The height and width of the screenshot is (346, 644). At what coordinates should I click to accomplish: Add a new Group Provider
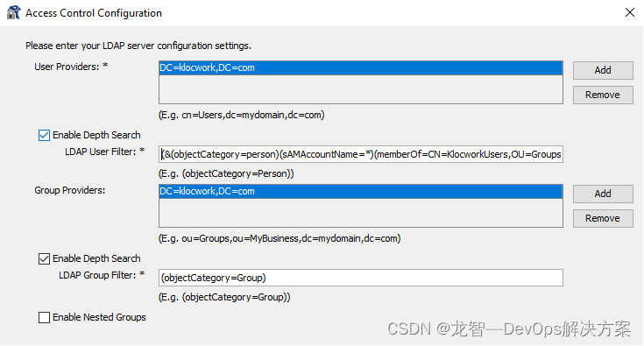pyautogui.click(x=603, y=194)
